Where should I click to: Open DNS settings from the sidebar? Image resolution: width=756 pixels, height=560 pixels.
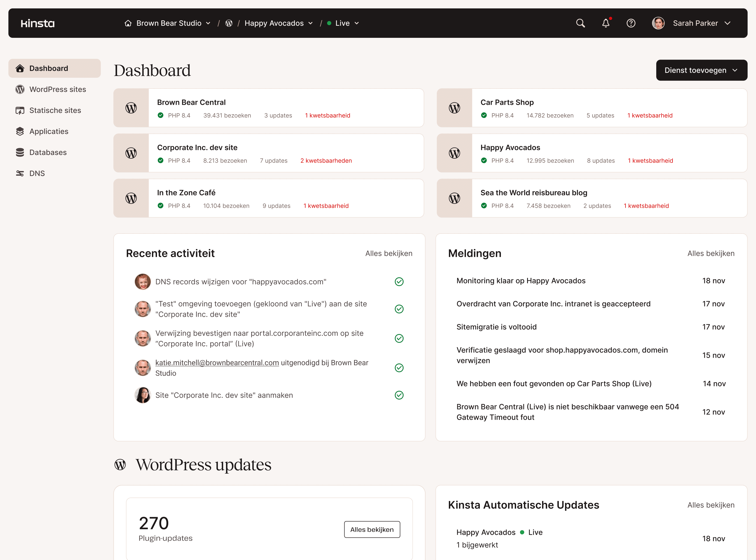[37, 173]
